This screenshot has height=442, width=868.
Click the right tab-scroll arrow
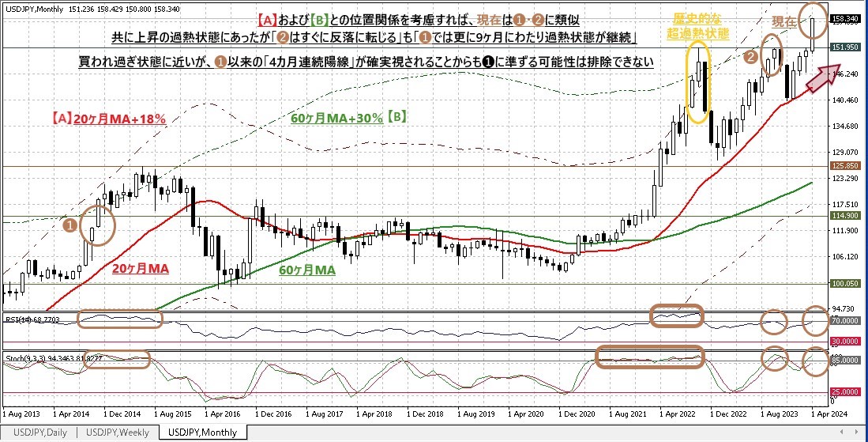tap(855, 432)
